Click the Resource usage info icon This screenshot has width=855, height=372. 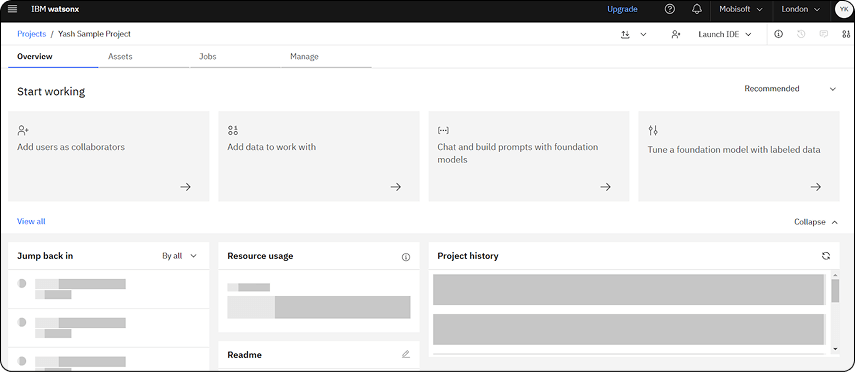(406, 257)
